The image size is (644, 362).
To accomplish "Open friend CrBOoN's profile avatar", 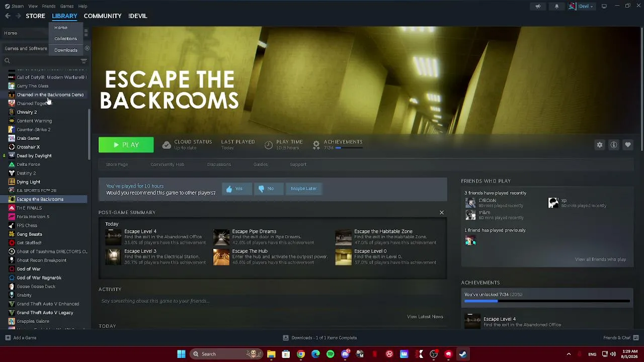I will (x=470, y=203).
